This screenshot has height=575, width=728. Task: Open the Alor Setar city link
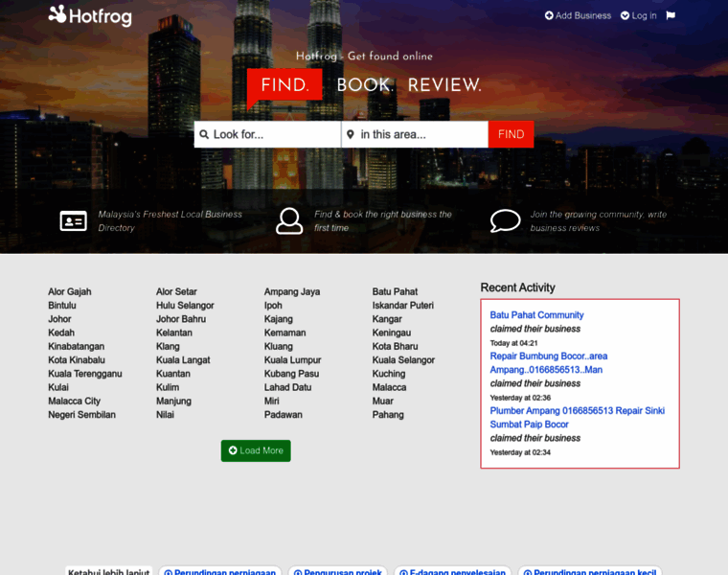coord(176,291)
